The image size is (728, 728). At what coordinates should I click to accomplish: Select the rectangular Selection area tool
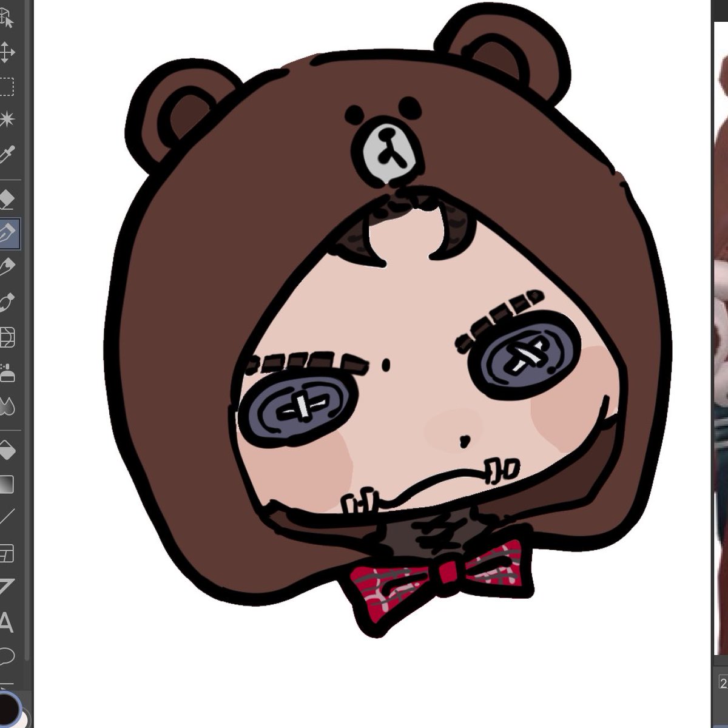[7, 87]
